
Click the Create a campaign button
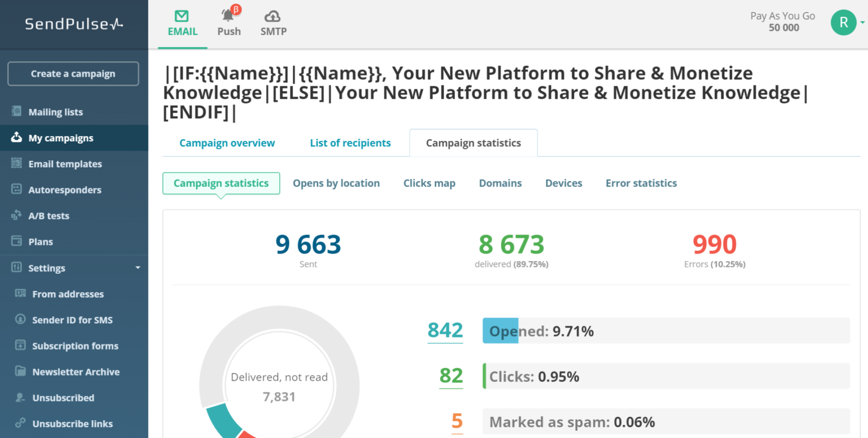(x=73, y=73)
